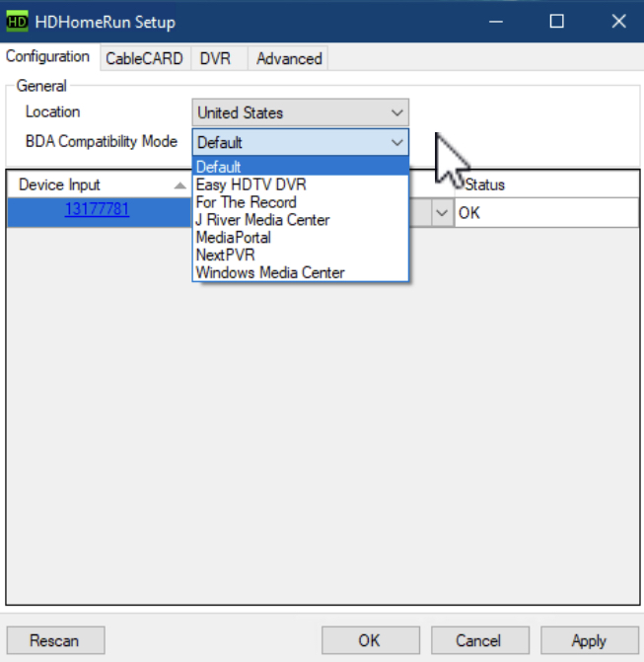Image resolution: width=644 pixels, height=662 pixels.
Task: Open the DVR tab
Action: coord(215,58)
